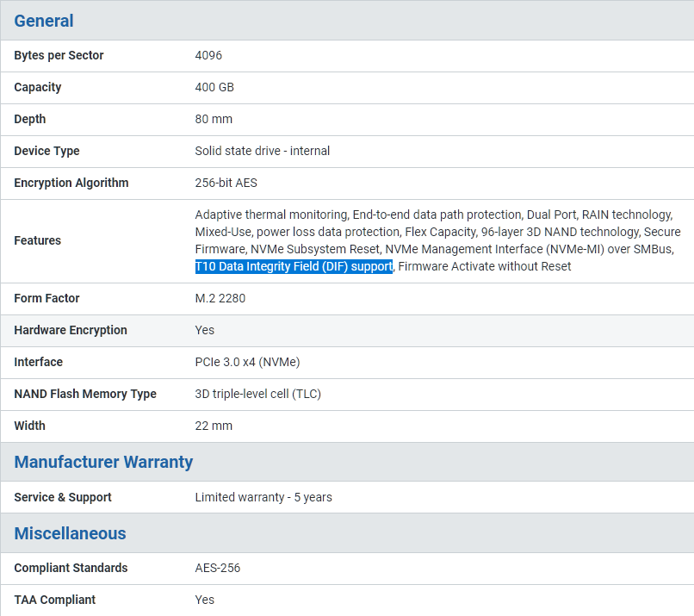This screenshot has width=694, height=616.
Task: Select the PCIe 3.0 x4 interface value
Action: (248, 362)
